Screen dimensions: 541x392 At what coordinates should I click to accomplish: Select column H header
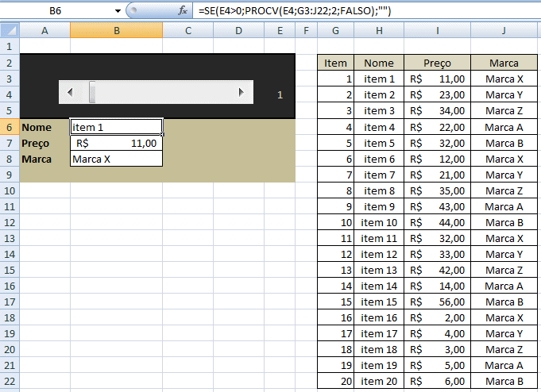(x=379, y=31)
